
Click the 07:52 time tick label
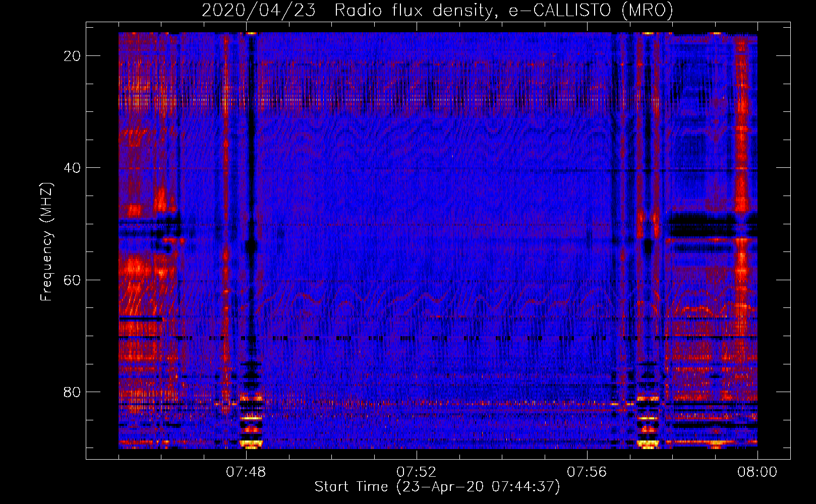pyautogui.click(x=417, y=472)
